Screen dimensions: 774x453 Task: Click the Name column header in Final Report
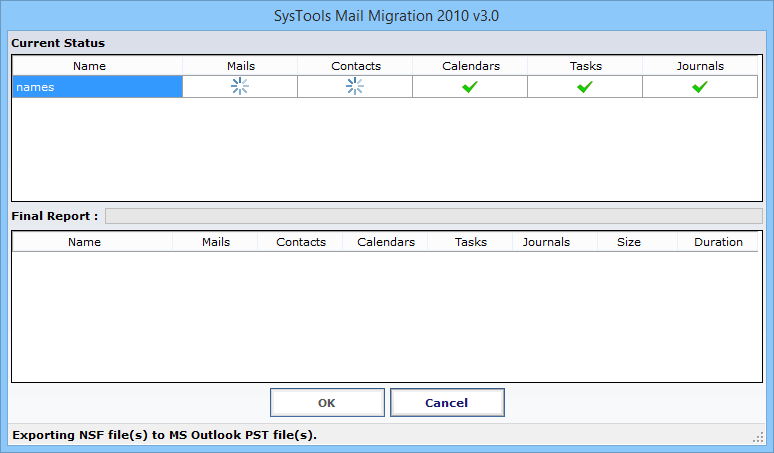[x=92, y=242]
